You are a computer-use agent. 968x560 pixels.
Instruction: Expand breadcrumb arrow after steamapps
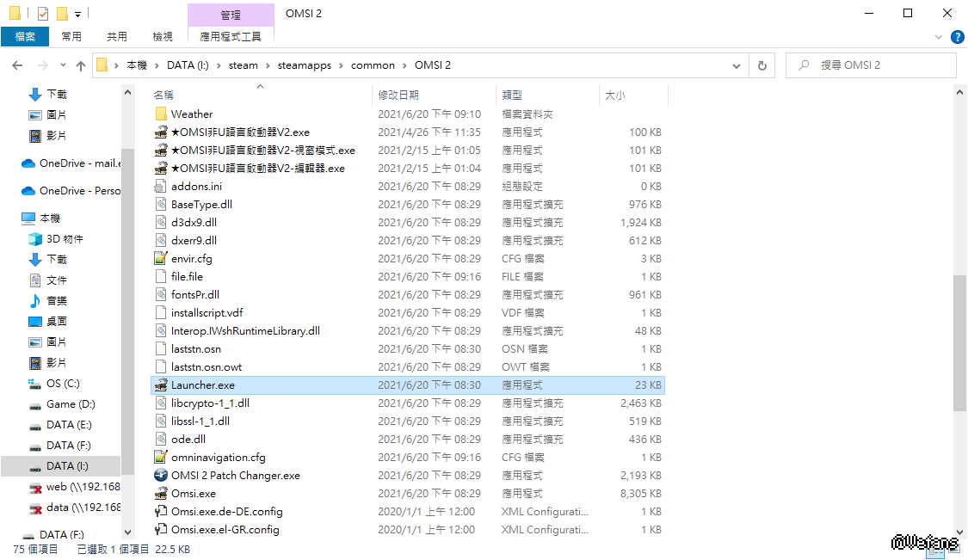pyautogui.click(x=341, y=65)
